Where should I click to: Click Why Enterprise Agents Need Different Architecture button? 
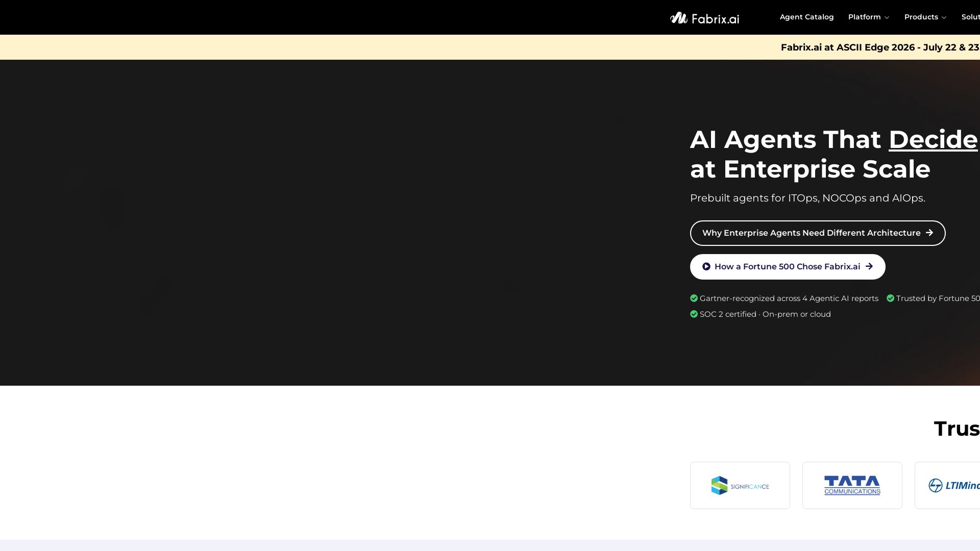pyautogui.click(x=818, y=233)
